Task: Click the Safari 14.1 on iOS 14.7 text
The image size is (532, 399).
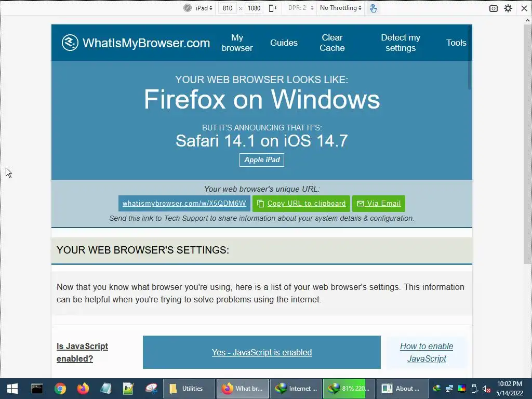Action: (x=262, y=140)
